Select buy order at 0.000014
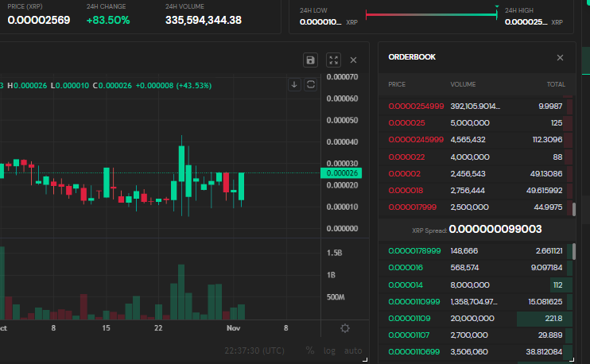Image resolution: width=590 pixels, height=364 pixels. 475,285
